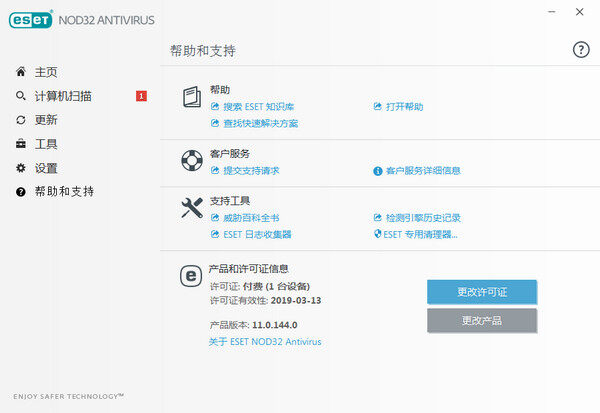600x413 pixels.
Task: Click the refresh icon beside 更新
Action: (x=21, y=120)
